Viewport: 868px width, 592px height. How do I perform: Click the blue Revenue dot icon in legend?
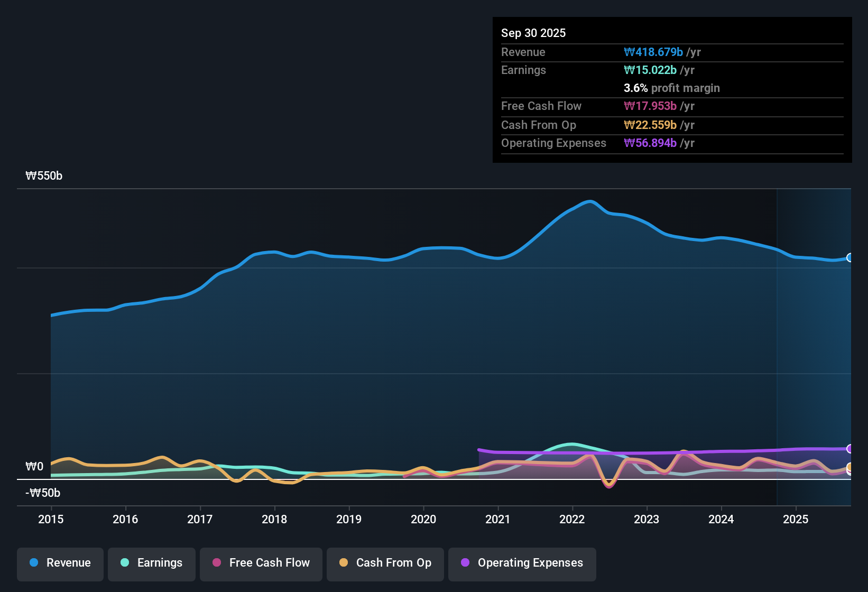pos(33,563)
